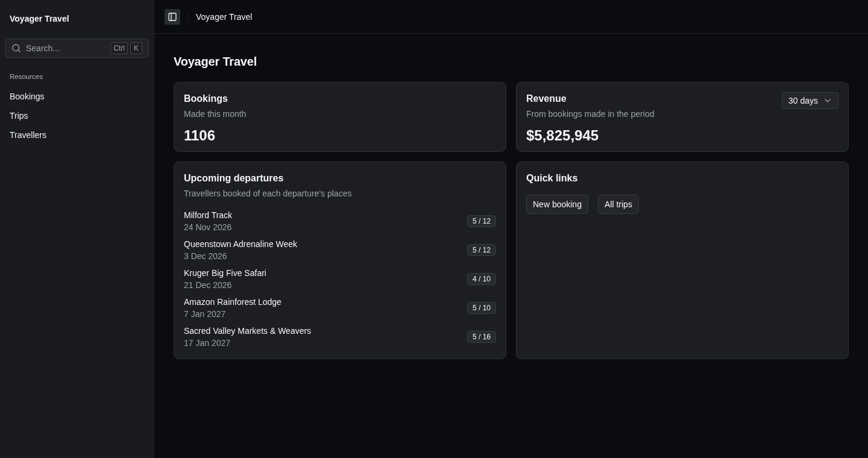Image resolution: width=868 pixels, height=458 pixels.
Task: Click the Made this month subtitle
Action: click(215, 114)
